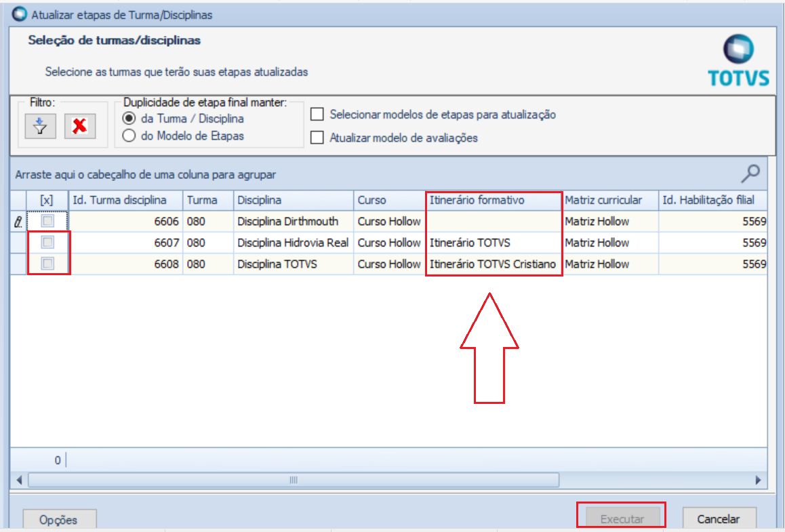The width and height of the screenshot is (785, 532).
Task: Click the window title bar app icon
Action: tap(19, 14)
